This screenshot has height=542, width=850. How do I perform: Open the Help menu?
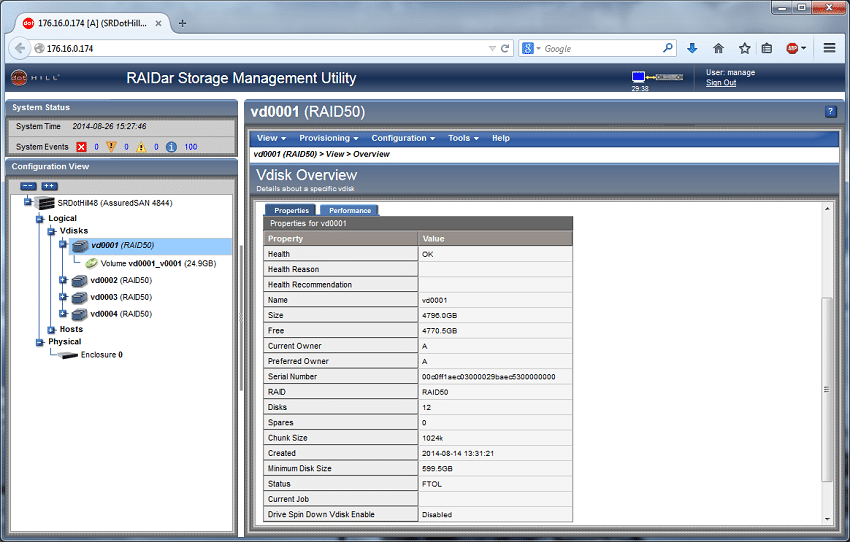[x=501, y=138]
